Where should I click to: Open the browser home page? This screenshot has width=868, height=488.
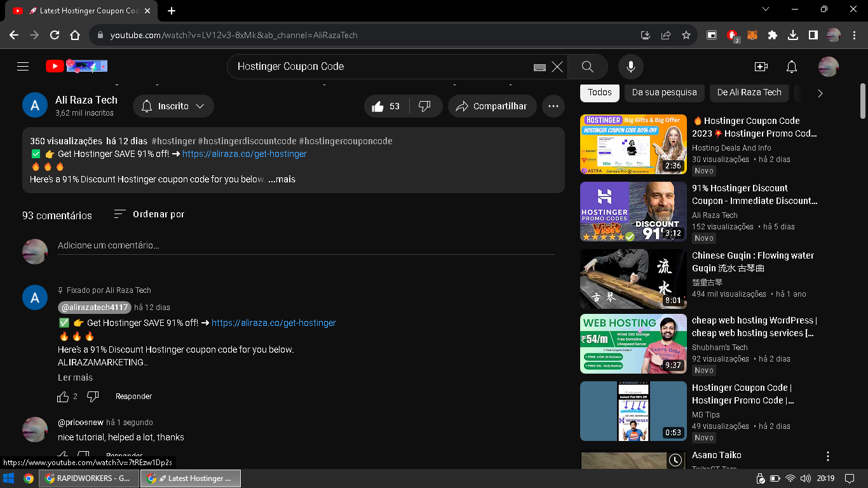[75, 35]
